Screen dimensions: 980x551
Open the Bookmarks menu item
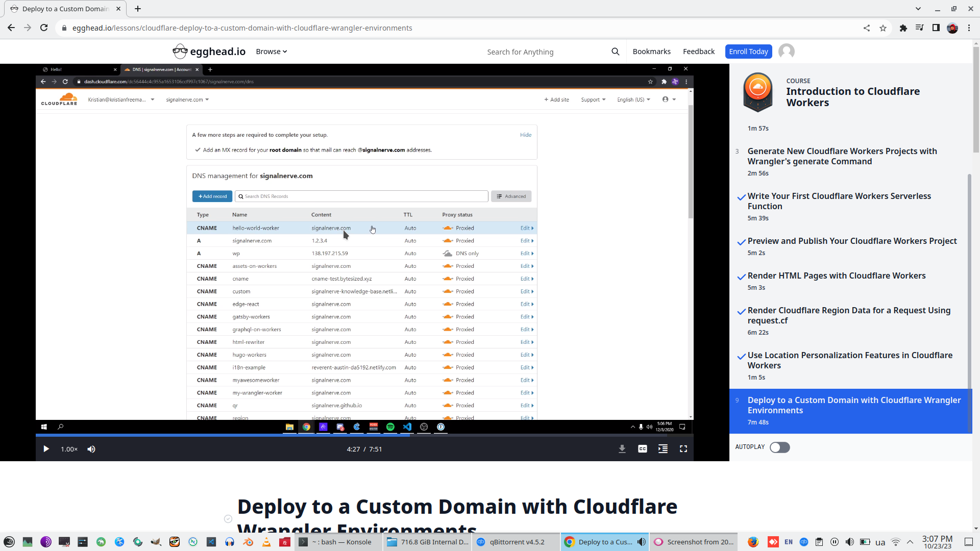click(x=651, y=52)
